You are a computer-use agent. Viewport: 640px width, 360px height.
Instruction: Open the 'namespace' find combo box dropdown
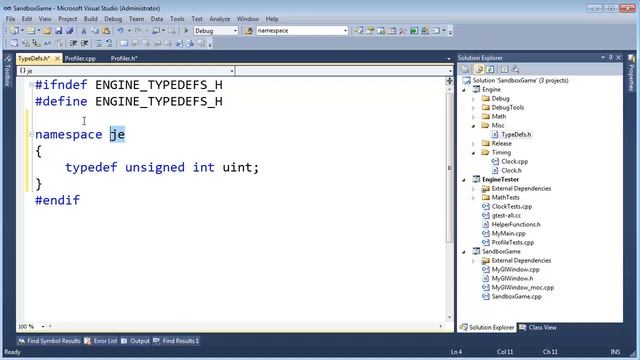[345, 31]
